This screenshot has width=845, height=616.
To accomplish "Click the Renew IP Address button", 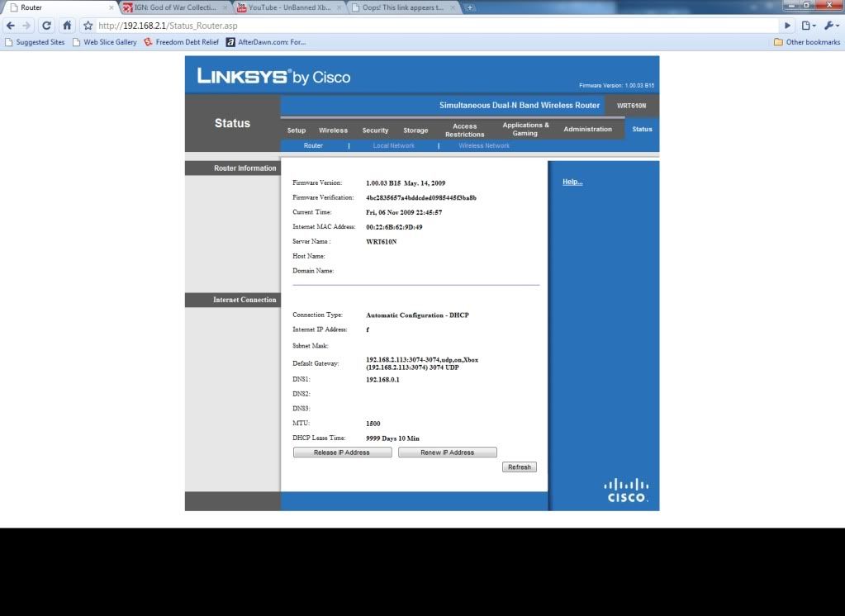I will 448,453.
